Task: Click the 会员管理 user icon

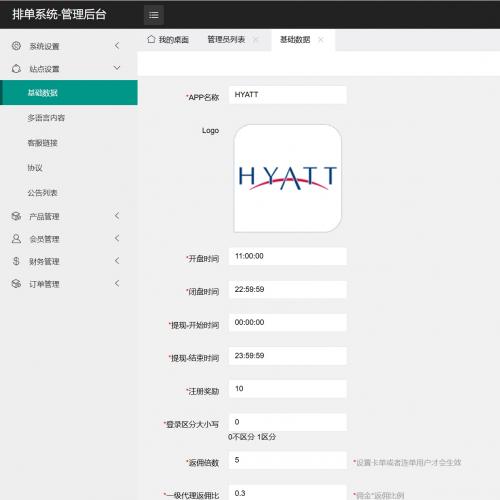Action: 16,239
